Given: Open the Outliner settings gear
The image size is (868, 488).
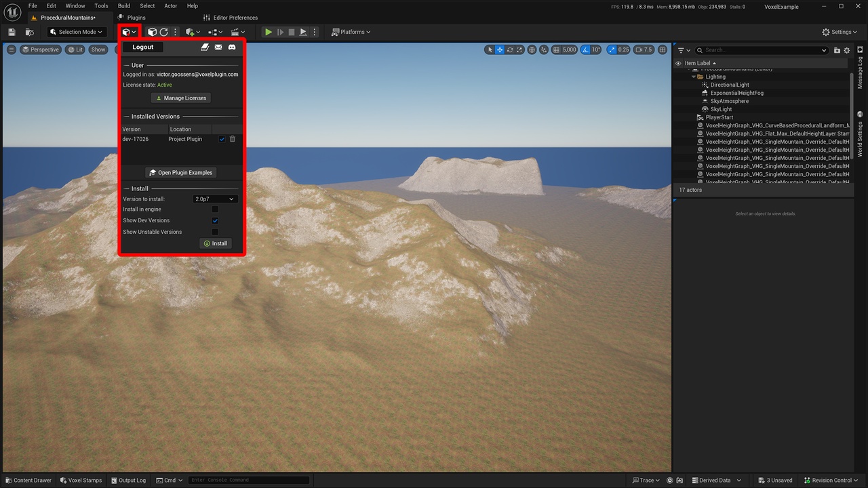Looking at the screenshot, I should click(x=847, y=50).
